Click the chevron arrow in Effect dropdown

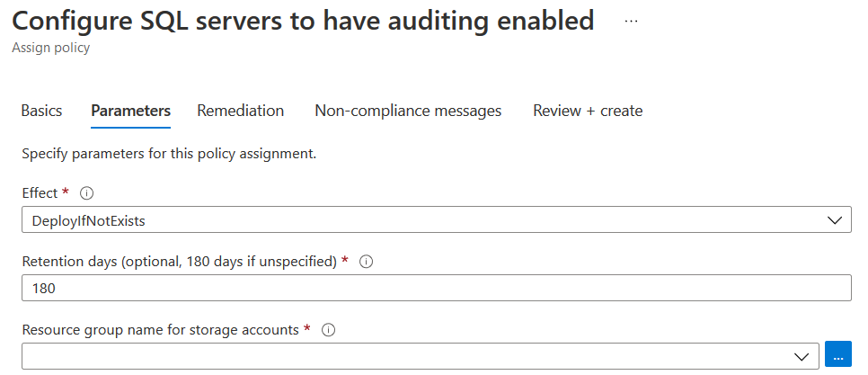click(x=835, y=219)
